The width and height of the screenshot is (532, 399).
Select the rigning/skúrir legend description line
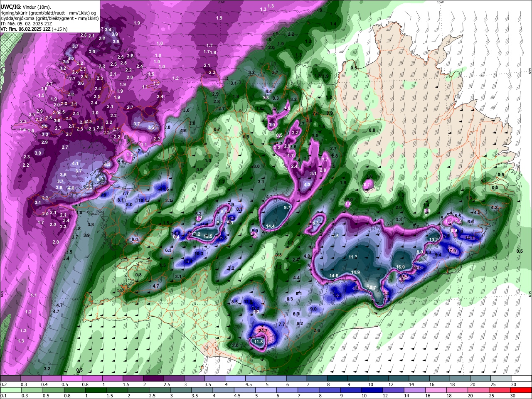(x=48, y=13)
